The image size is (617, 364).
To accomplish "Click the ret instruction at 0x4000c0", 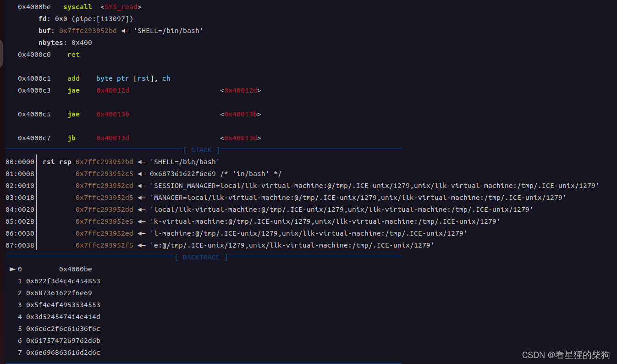I will click(x=73, y=54).
